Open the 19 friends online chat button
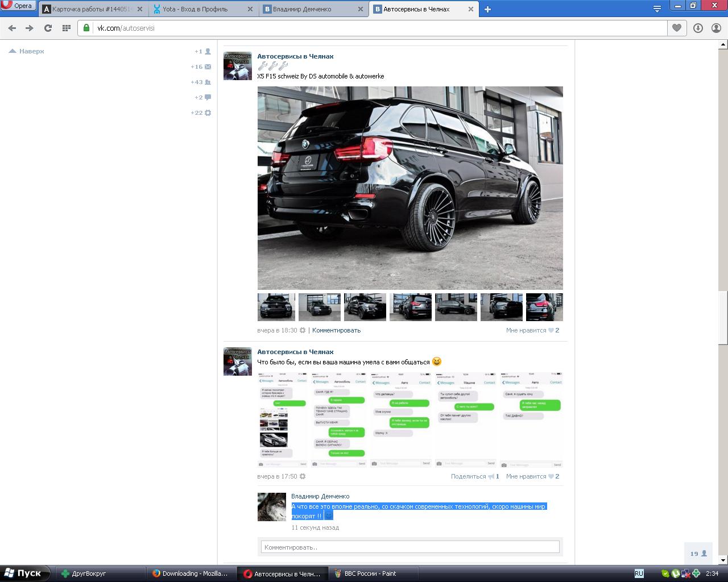The image size is (728, 582). [x=698, y=554]
